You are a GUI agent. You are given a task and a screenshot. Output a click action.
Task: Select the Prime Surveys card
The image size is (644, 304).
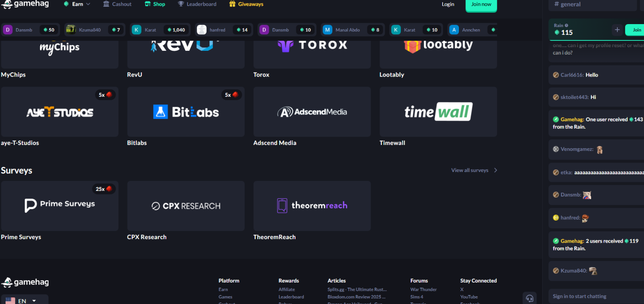[x=60, y=206]
